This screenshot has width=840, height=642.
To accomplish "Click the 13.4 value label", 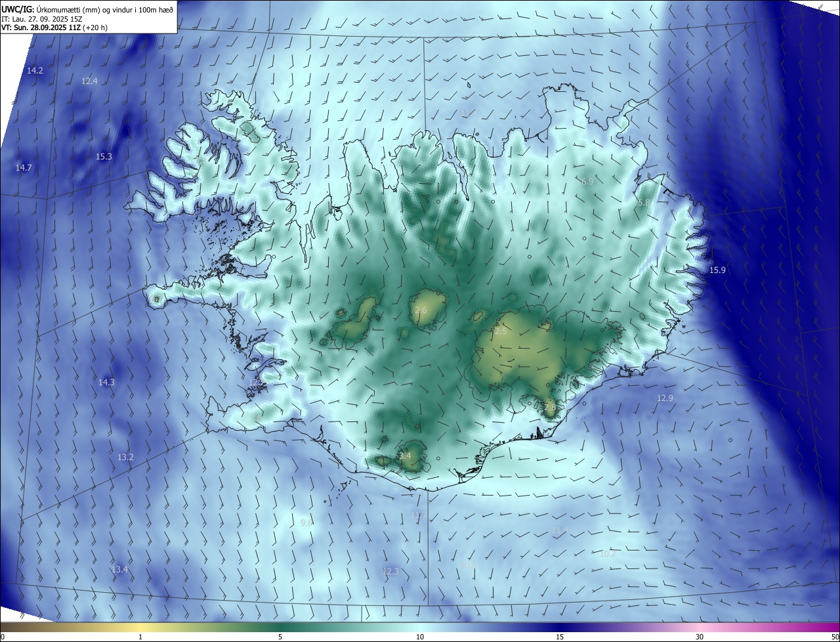I will point(119,570).
